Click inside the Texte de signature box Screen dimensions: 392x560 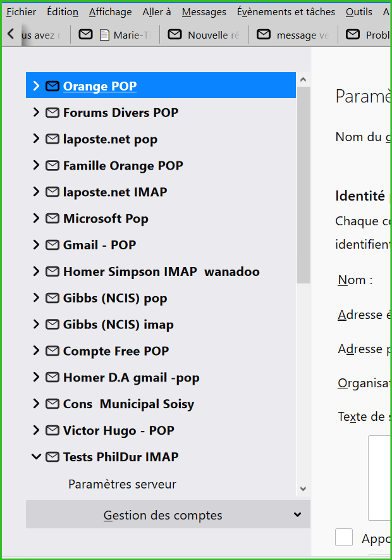click(x=380, y=478)
